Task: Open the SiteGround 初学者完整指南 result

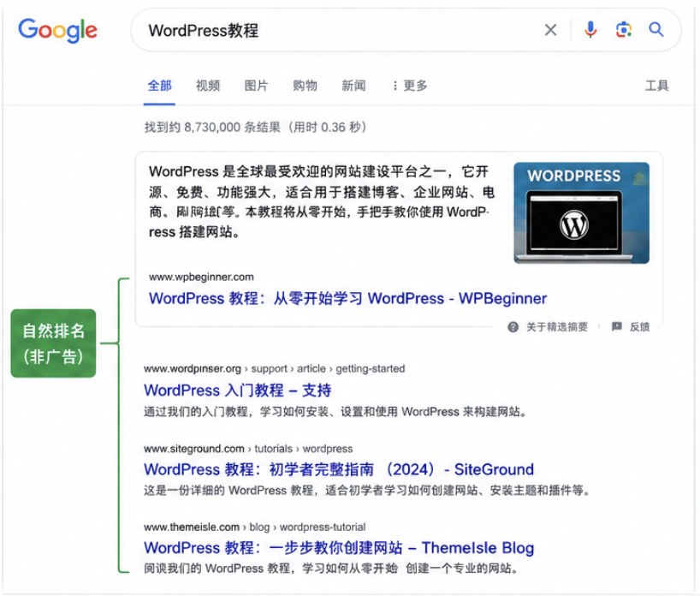Action: 339,469
